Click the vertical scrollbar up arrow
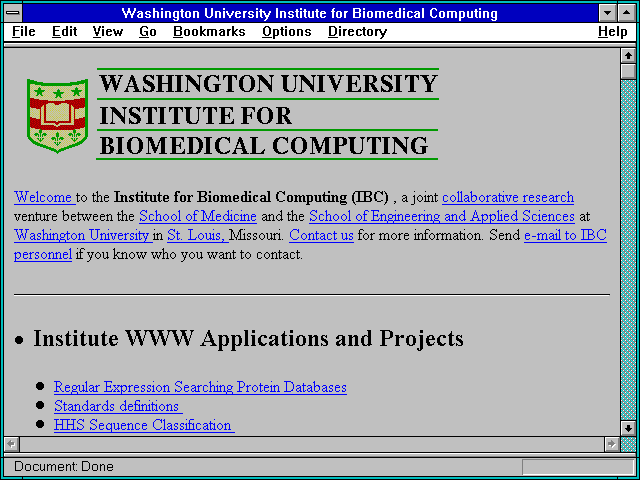This screenshot has height=480, width=640. click(628, 56)
